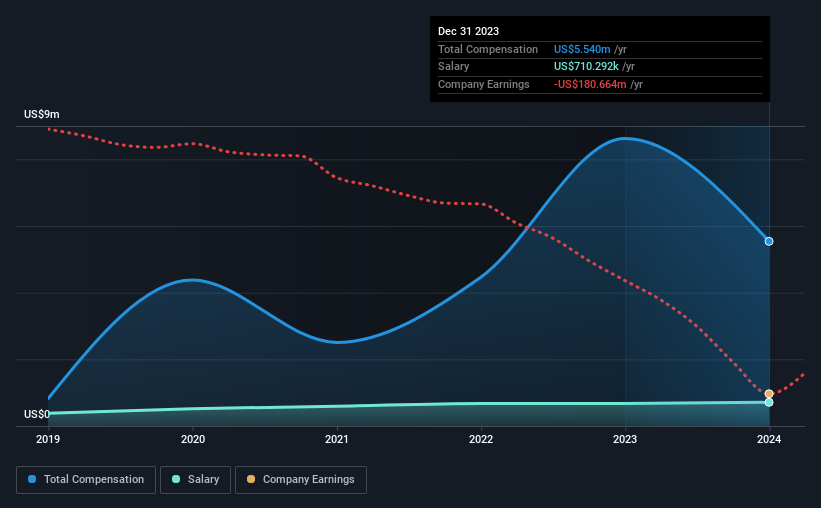Select the 2022 x-axis label
The height and width of the screenshot is (508, 821).
point(481,439)
